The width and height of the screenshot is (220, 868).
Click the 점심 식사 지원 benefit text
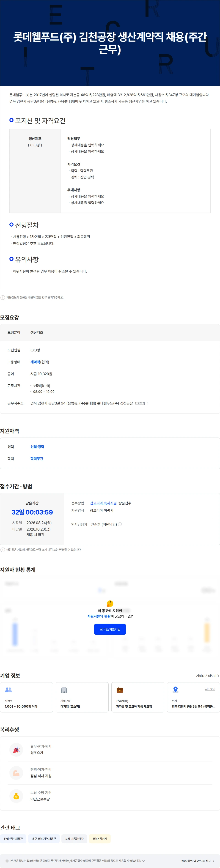pyautogui.click(x=41, y=776)
